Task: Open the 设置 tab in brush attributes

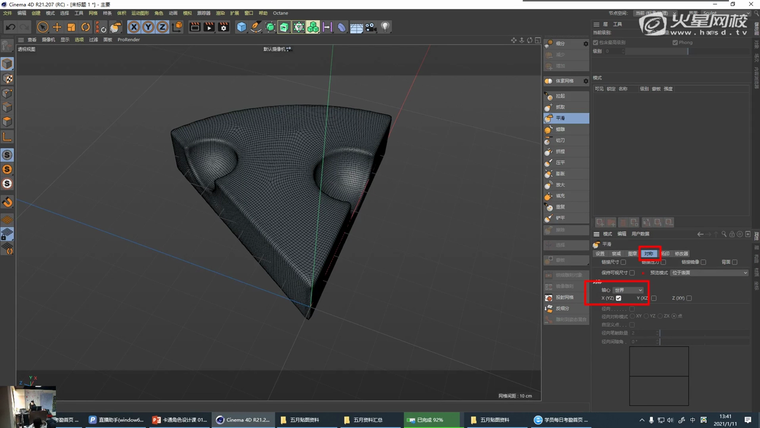Action: [600, 254]
